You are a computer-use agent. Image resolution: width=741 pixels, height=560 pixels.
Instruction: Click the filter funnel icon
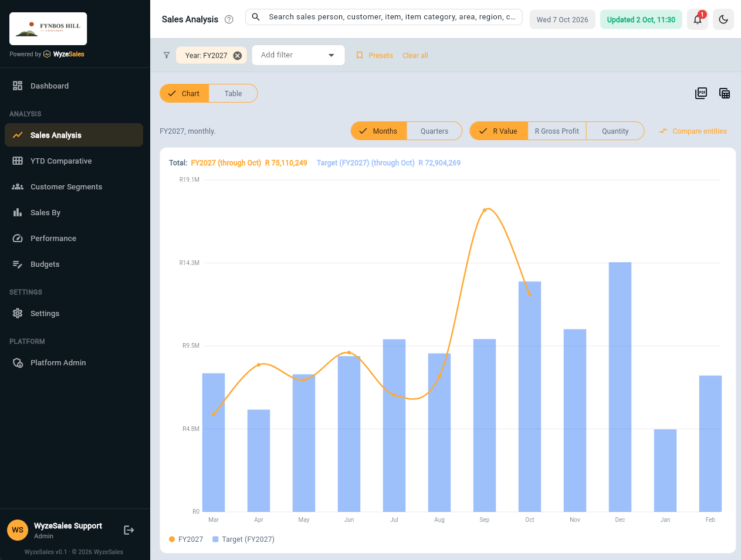tap(167, 55)
